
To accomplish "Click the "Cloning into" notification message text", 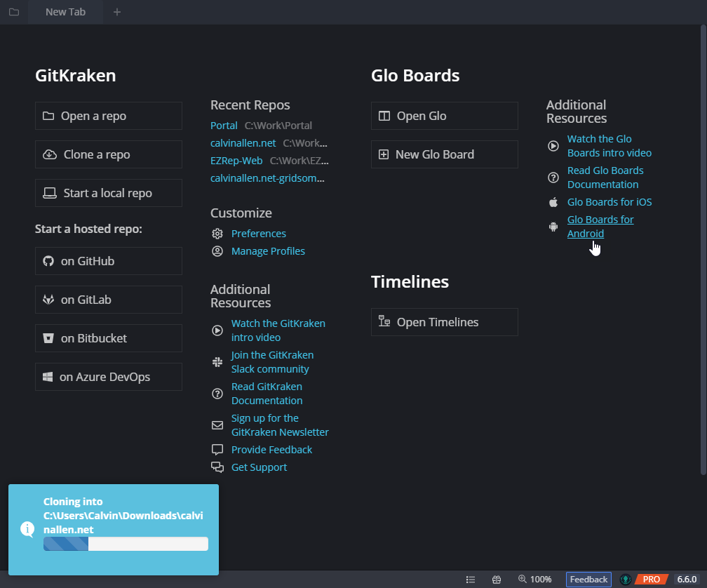I will point(123,516).
